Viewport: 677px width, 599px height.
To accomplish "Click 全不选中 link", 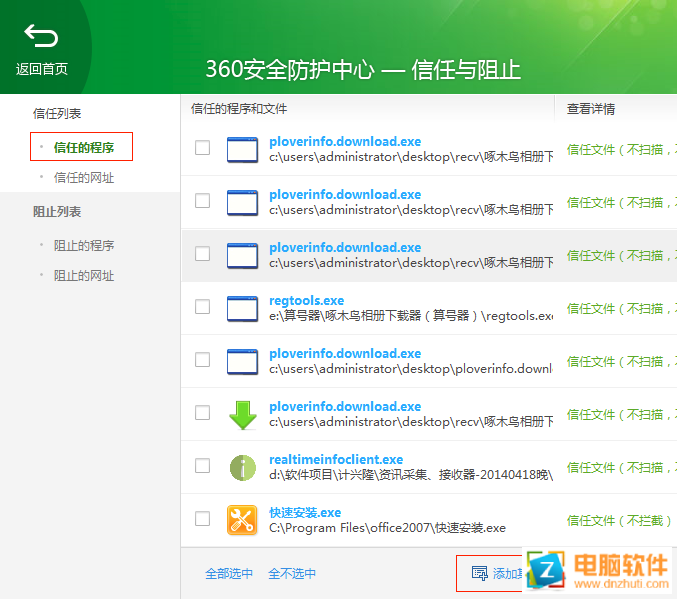I will pos(292,574).
